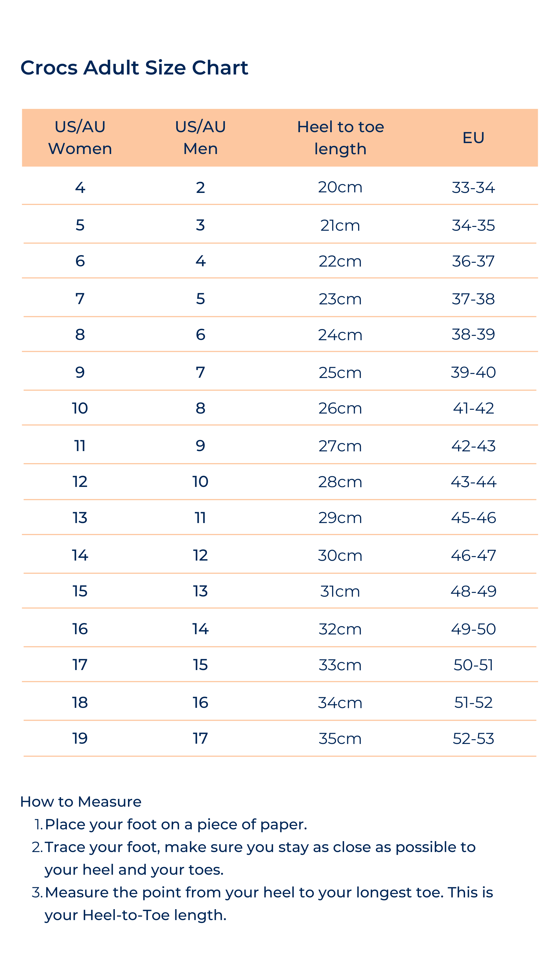Click the Crocs Adult Size Chart title
560x980 pixels.
(x=134, y=68)
